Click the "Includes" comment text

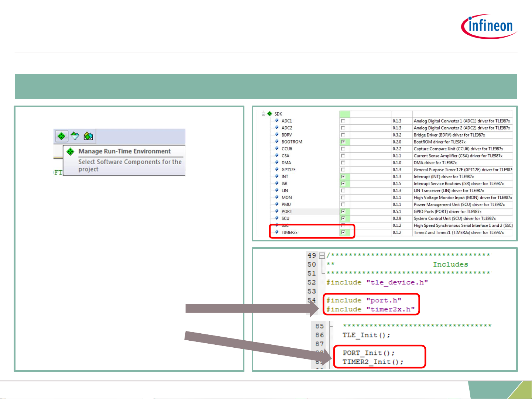pos(450,264)
